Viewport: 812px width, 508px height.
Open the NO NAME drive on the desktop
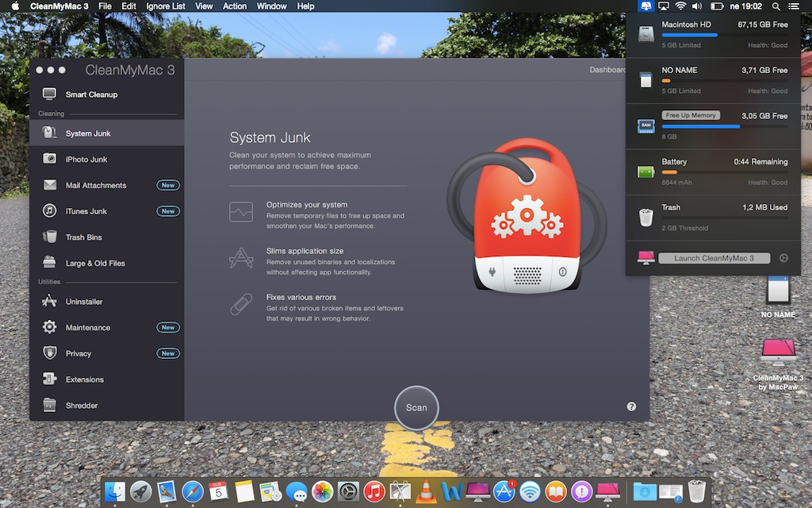(x=778, y=296)
